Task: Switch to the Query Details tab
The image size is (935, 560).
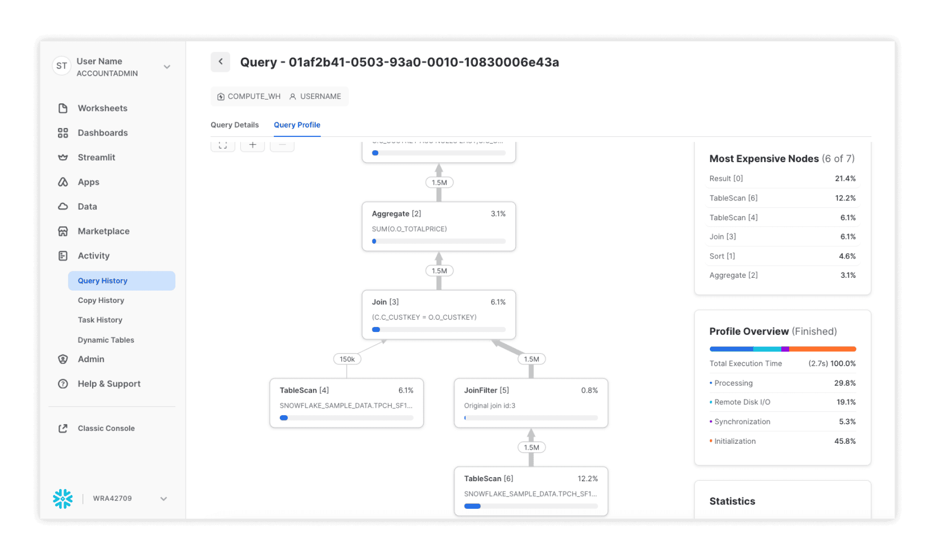Action: (x=234, y=125)
